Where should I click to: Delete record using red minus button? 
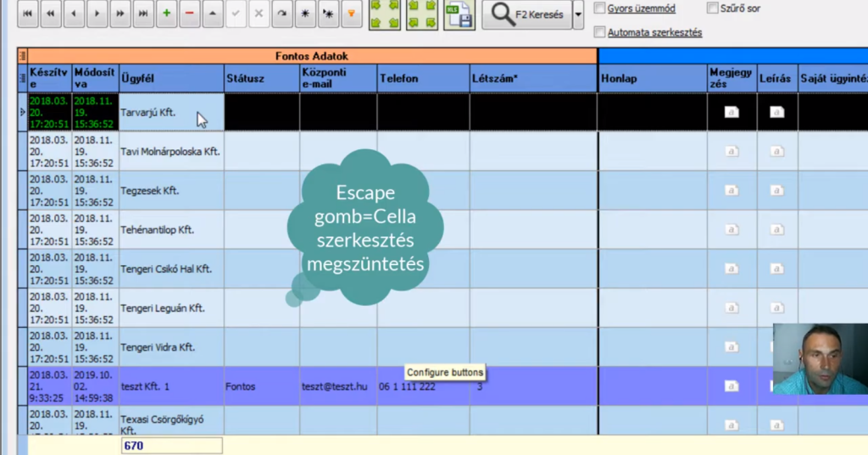point(190,14)
